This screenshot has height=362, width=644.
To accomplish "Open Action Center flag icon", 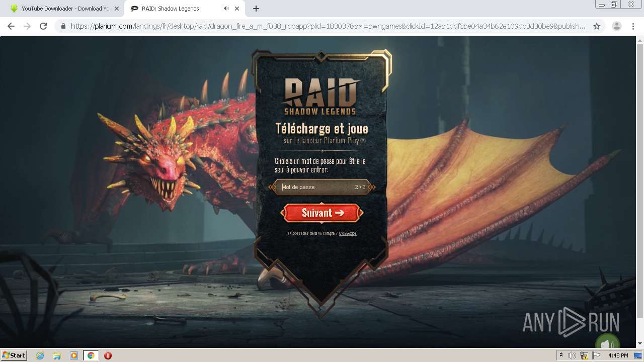I will point(596,355).
